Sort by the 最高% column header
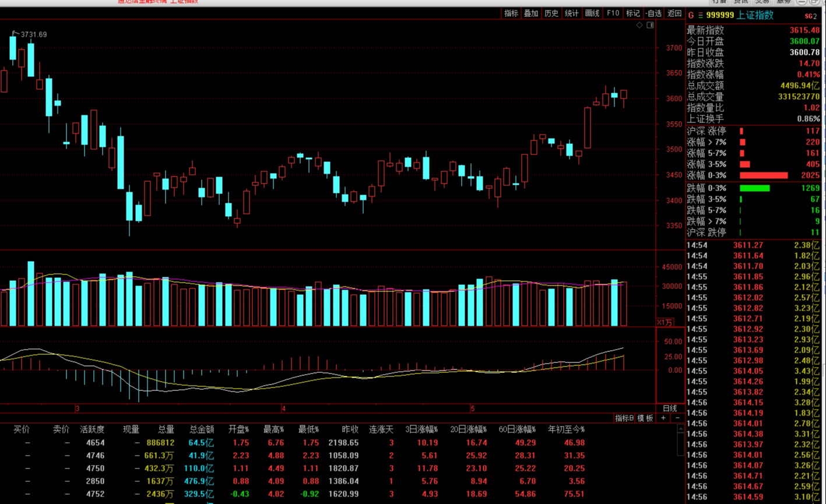 click(x=273, y=429)
